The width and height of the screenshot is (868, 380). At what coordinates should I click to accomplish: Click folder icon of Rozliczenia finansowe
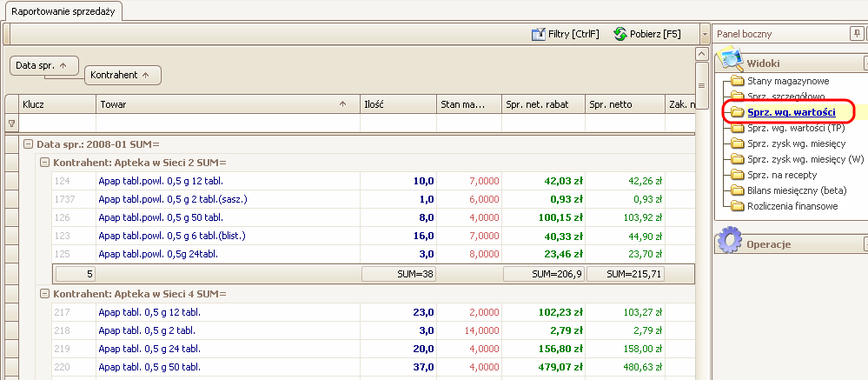(x=737, y=206)
